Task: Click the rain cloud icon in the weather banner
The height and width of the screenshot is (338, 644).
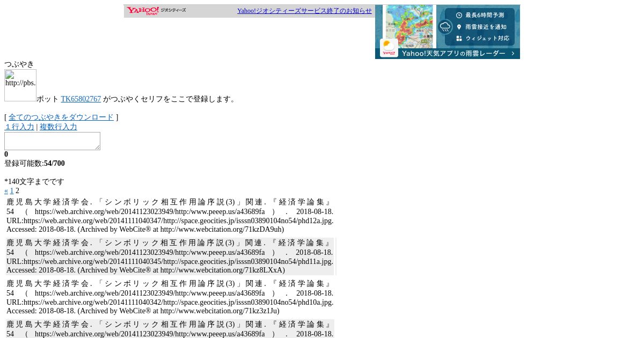Action: [x=445, y=27]
